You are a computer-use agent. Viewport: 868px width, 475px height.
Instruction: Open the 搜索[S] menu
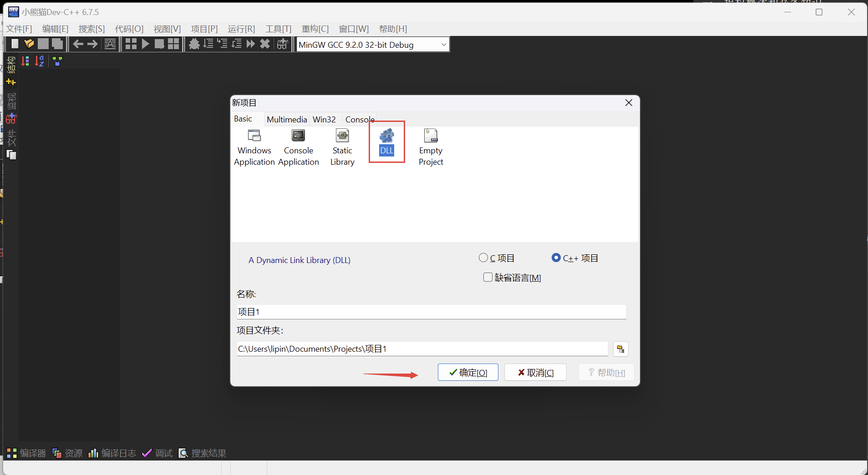[92, 29]
